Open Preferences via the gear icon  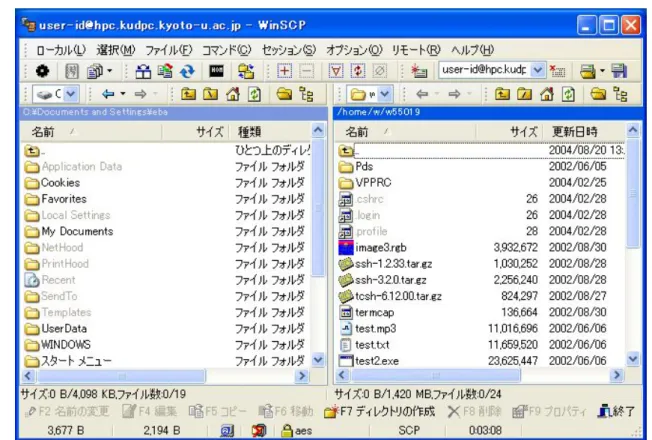(x=42, y=71)
